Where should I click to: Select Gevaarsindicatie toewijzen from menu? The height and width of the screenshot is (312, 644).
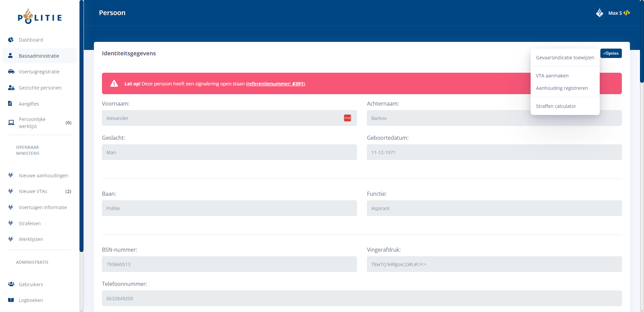point(565,58)
